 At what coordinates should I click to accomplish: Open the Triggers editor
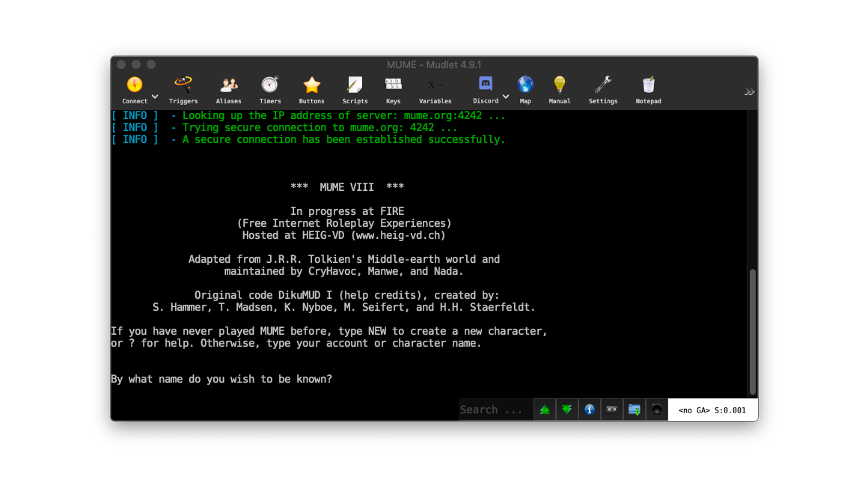click(x=183, y=90)
